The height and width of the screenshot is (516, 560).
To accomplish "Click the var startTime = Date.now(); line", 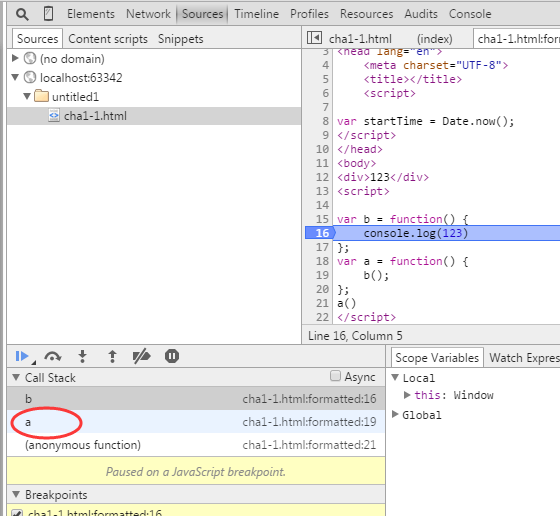I will point(425,121).
